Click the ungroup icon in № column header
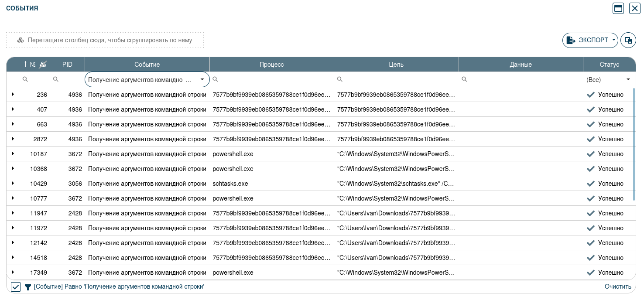The height and width of the screenshot is (300, 644). [42, 65]
